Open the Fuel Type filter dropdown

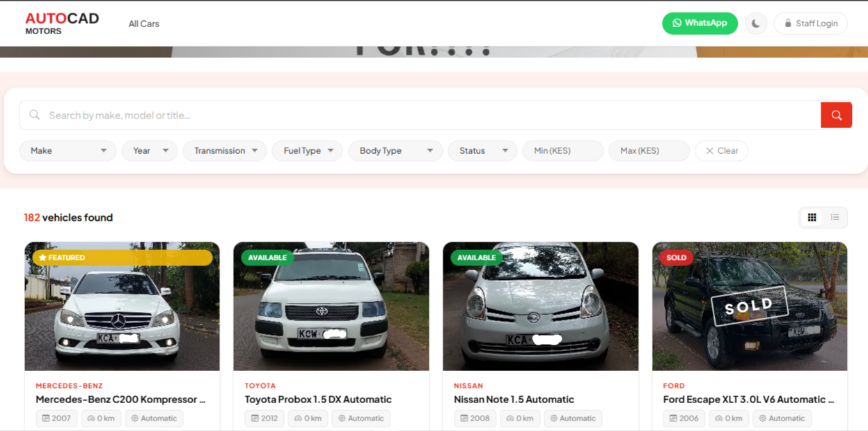point(308,150)
